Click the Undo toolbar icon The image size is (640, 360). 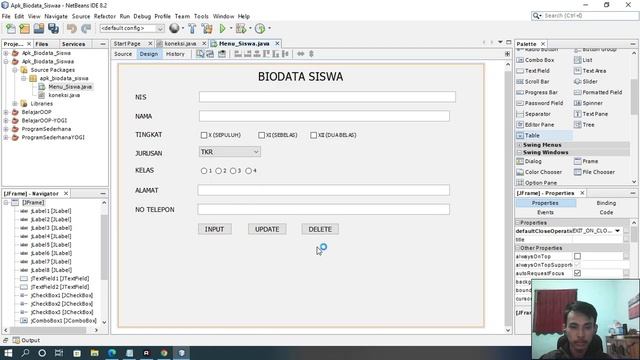[x=72, y=28]
